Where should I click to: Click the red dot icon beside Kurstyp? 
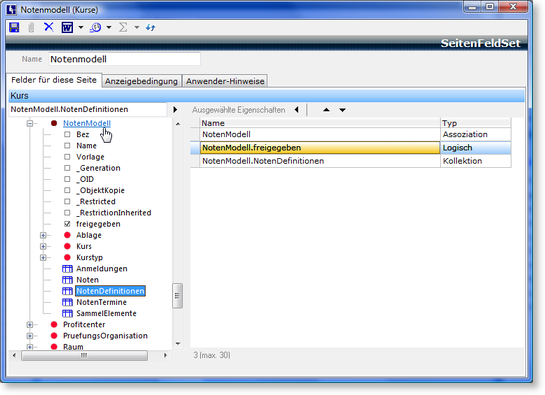[x=67, y=258]
